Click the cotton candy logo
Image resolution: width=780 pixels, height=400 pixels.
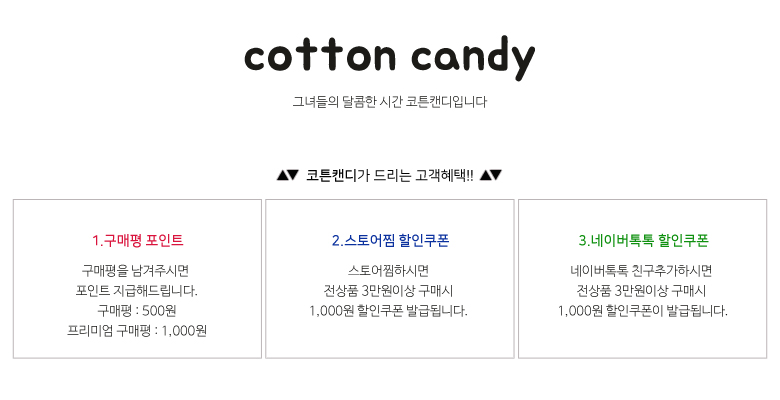(390, 57)
